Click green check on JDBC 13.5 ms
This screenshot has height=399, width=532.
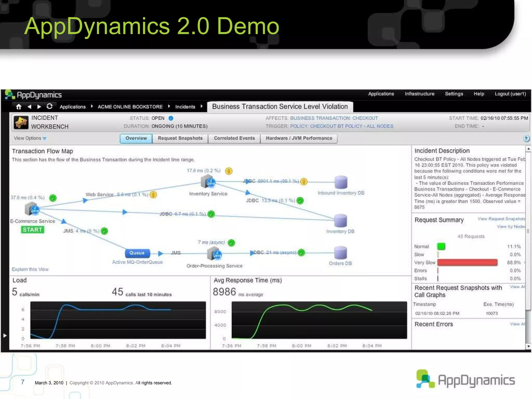300,201
